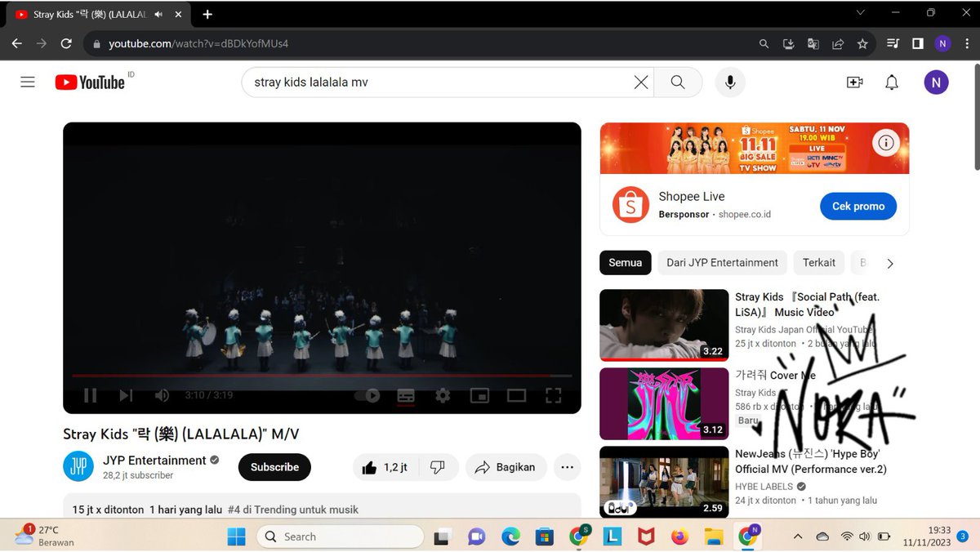Screen dimensions: 980x552
Task: Select the Semua filter chip
Action: click(625, 263)
